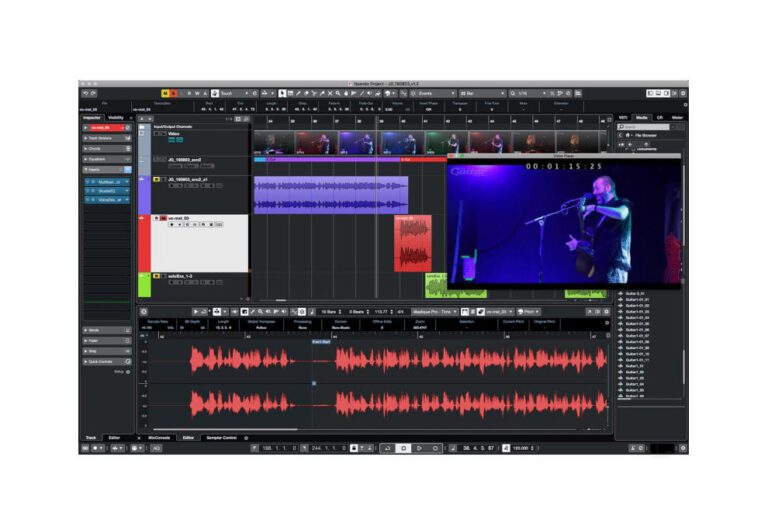
Task: Click the lower zone horizontal scrollbar
Action: pyautogui.click(x=225, y=430)
